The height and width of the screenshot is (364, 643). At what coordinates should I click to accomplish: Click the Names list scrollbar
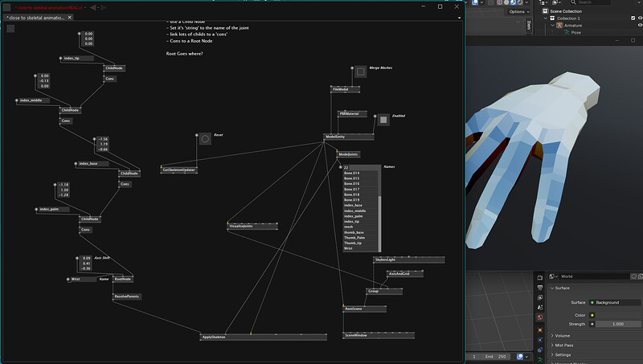pos(379,223)
